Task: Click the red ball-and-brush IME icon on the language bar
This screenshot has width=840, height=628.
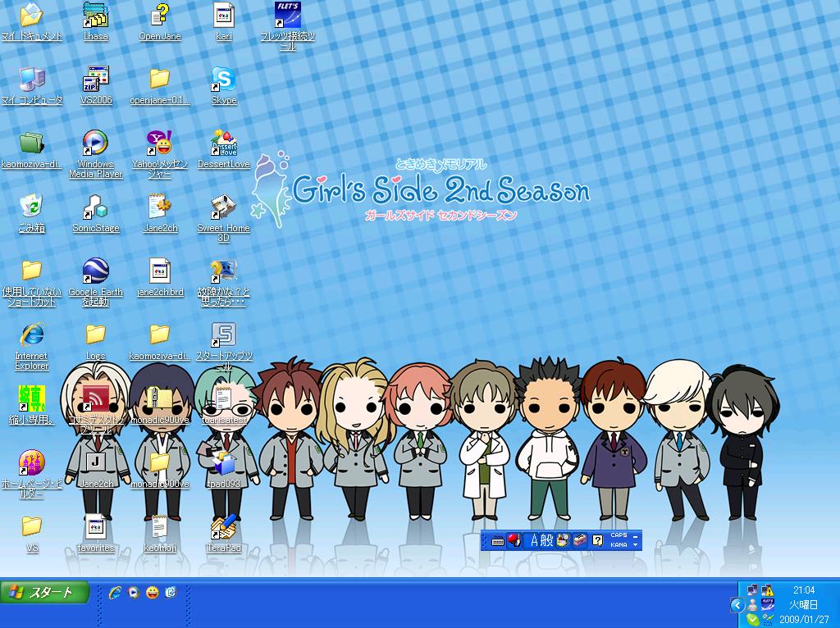Action: 514,540
